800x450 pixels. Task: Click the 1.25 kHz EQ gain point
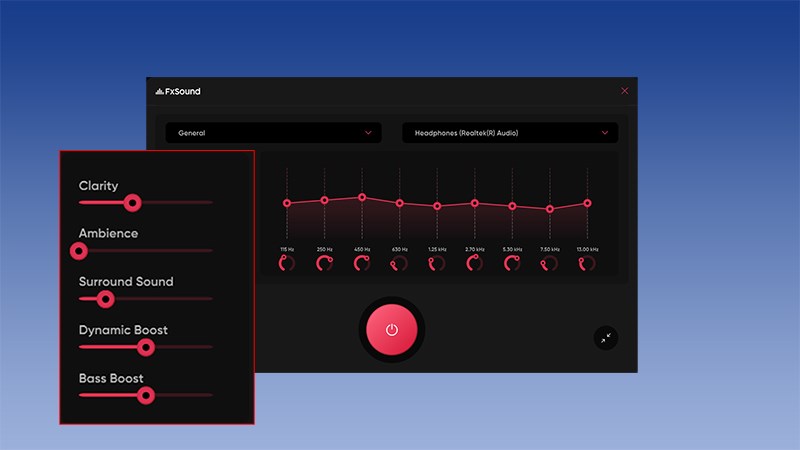pos(437,206)
